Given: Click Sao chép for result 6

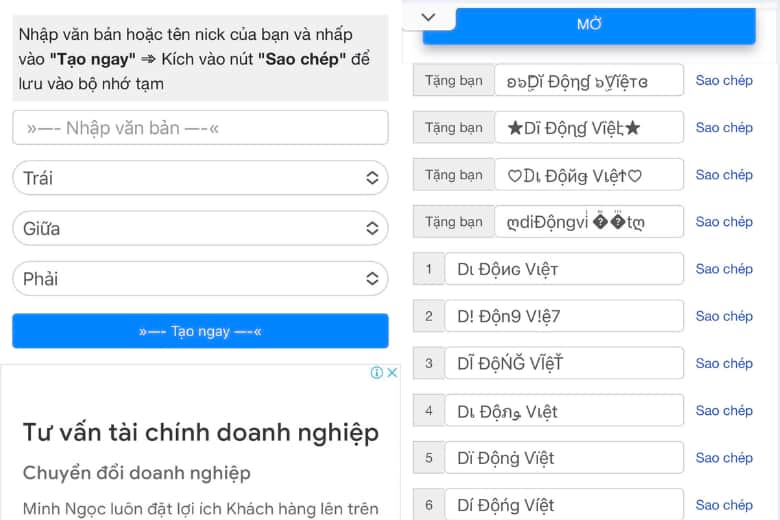Looking at the screenshot, I should pyautogui.click(x=724, y=506).
